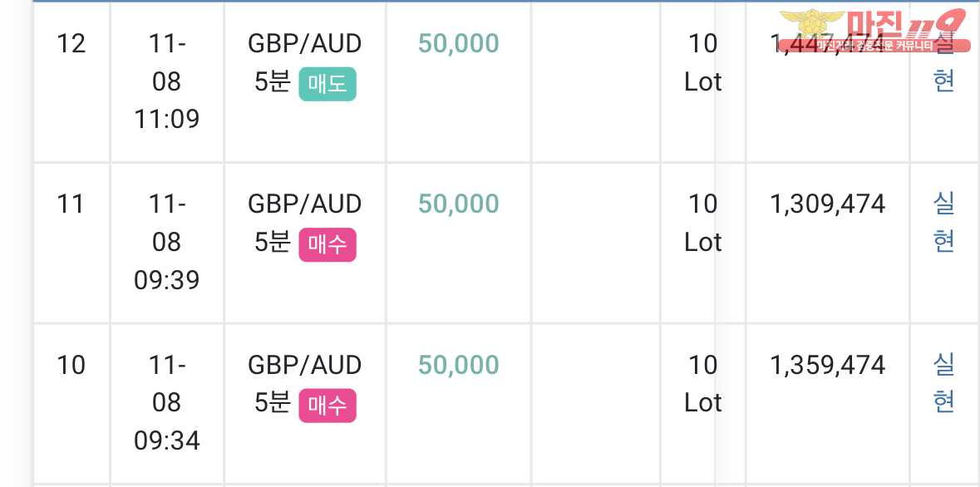Click the 50,000 amount in row 11

tap(458, 204)
